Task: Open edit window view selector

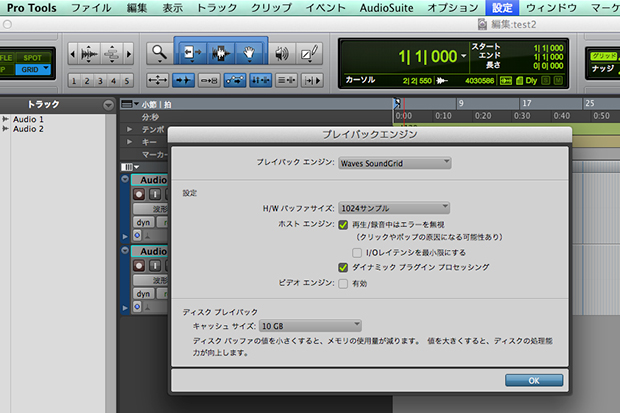Action: [130, 167]
